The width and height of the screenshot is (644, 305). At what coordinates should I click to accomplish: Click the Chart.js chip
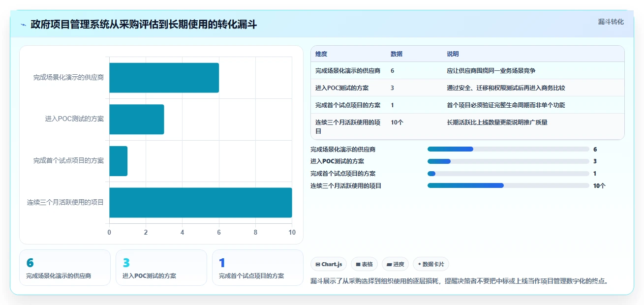click(328, 264)
